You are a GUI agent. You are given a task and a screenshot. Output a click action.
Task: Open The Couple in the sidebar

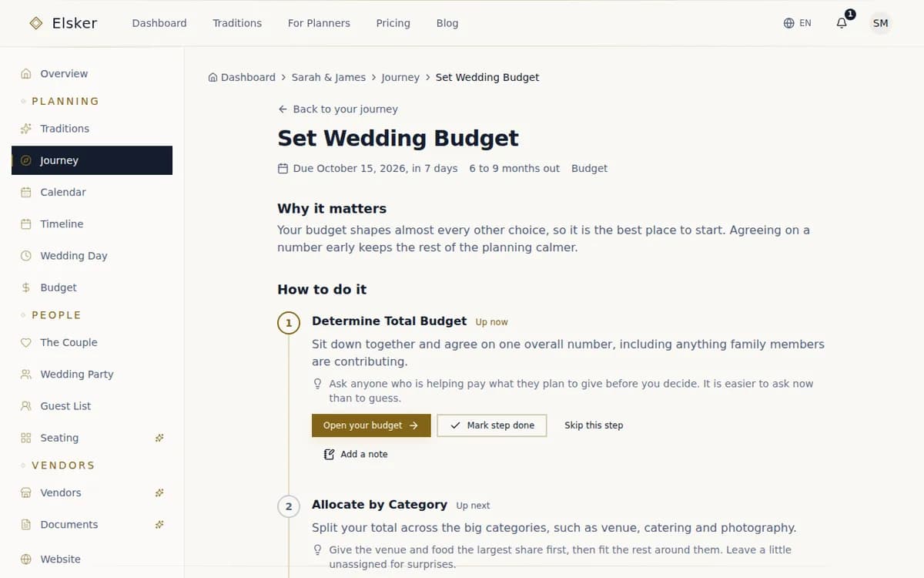tap(92, 343)
